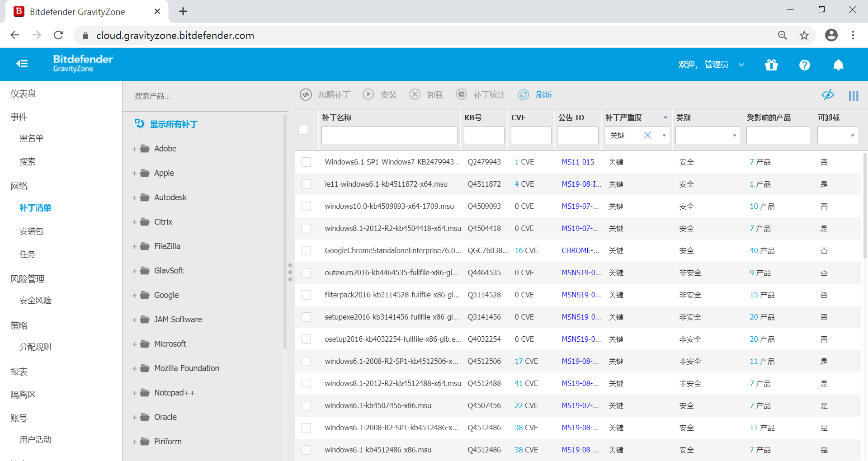868x461 pixels.
Task: Check the GoogleChromeStandaloneEnterprise76 row
Action: [x=306, y=250]
